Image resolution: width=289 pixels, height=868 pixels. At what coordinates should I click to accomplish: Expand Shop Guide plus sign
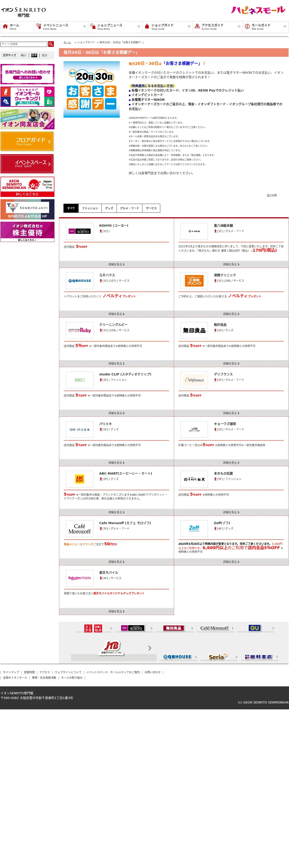coord(189,27)
